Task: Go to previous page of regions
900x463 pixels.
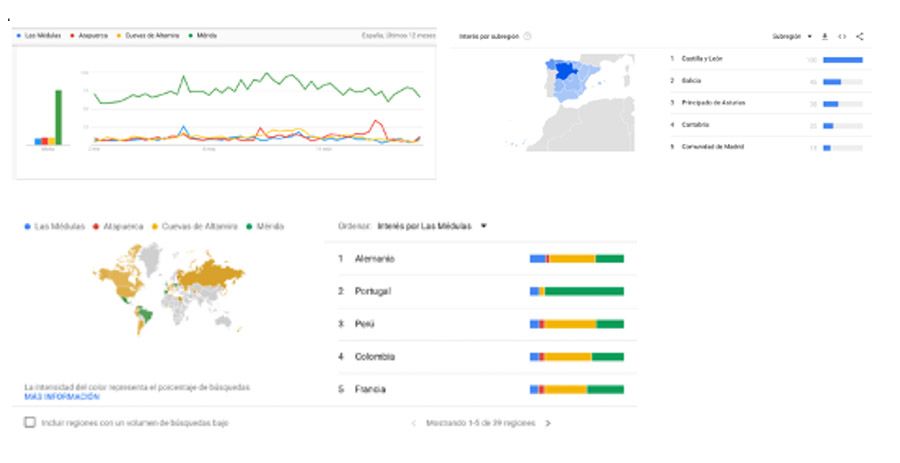Action: tap(414, 423)
